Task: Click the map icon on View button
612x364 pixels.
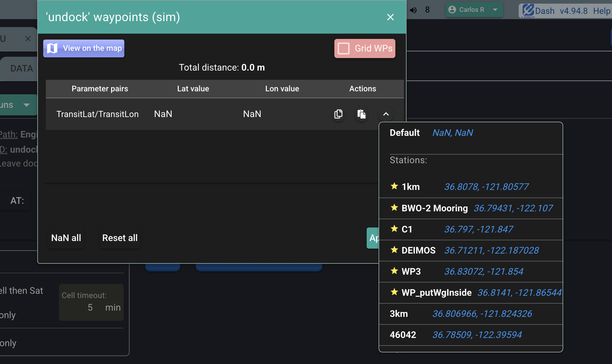Action: pyautogui.click(x=52, y=48)
